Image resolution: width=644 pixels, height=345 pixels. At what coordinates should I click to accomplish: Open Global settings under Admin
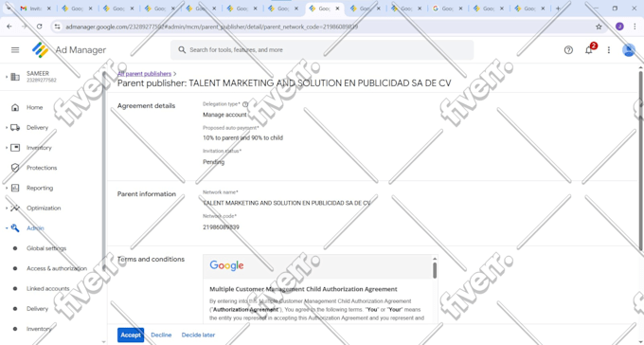coord(46,248)
